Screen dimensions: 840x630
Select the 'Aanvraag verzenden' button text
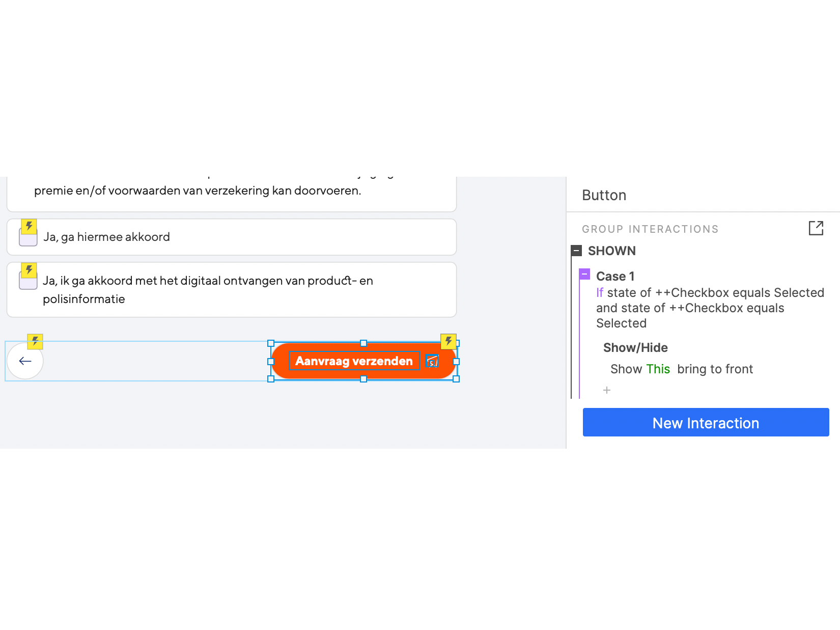click(354, 361)
